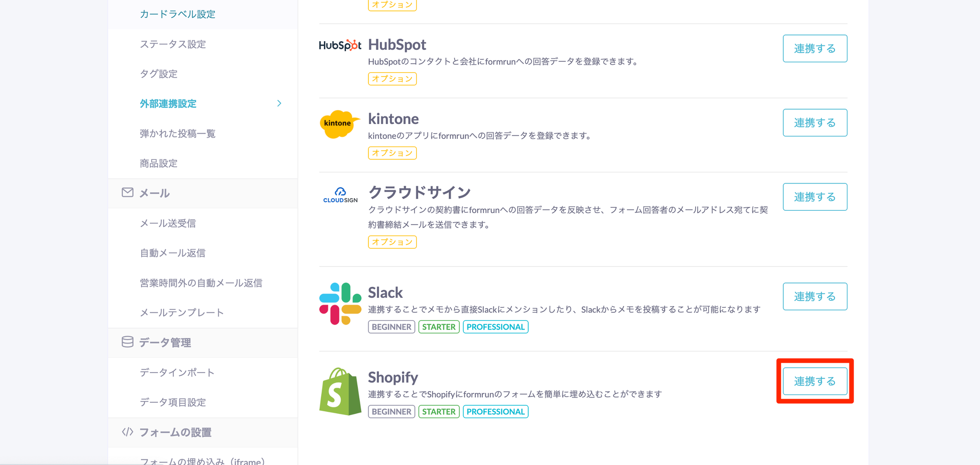
Task: Click the オプション tag under クラウドサイン
Action: click(392, 242)
